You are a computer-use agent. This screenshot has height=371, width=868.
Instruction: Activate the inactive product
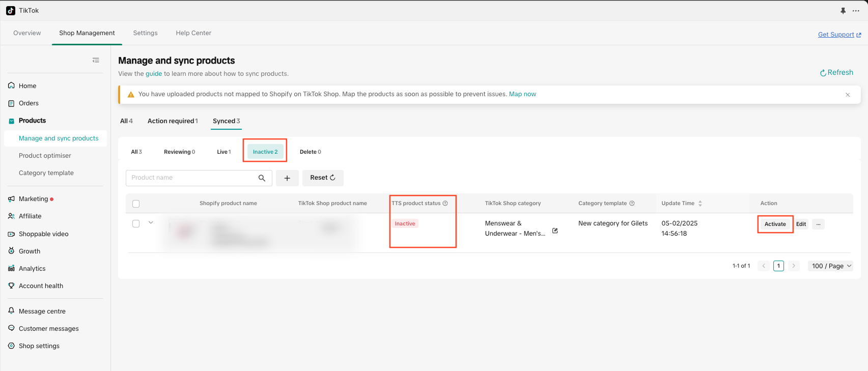[775, 224]
